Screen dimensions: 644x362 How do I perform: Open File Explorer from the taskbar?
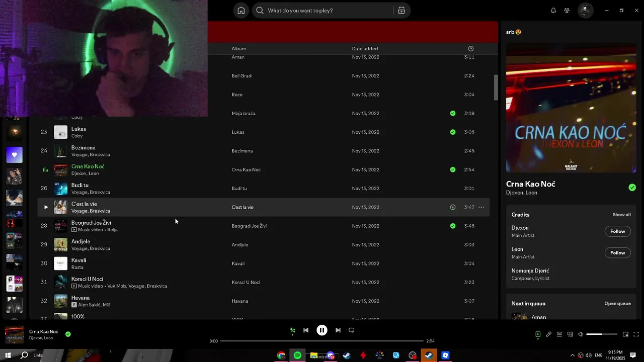(314, 355)
